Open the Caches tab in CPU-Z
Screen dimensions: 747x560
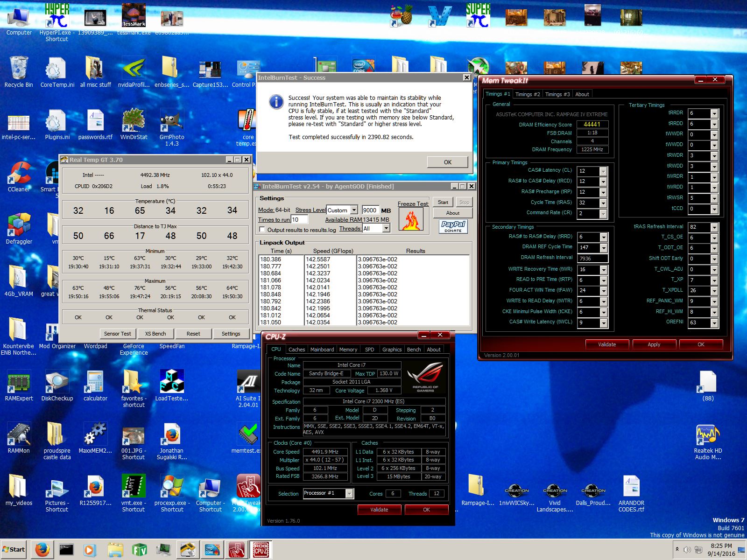pyautogui.click(x=296, y=350)
